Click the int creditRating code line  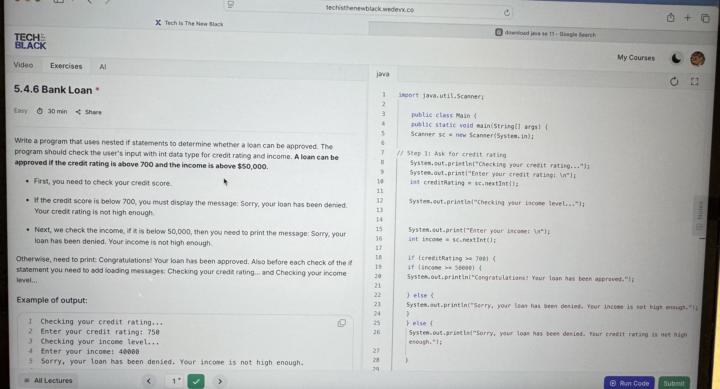click(x=464, y=183)
